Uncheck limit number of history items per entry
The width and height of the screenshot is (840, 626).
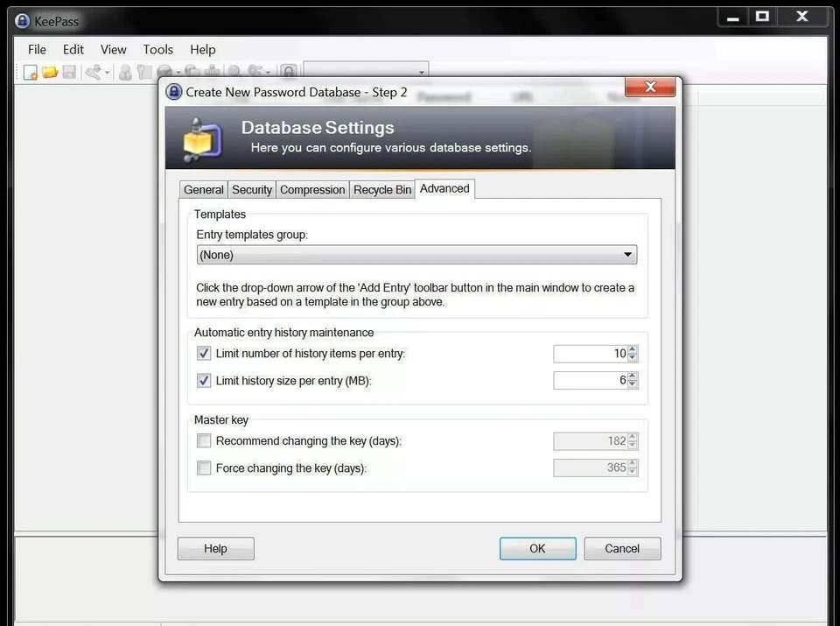tap(204, 354)
